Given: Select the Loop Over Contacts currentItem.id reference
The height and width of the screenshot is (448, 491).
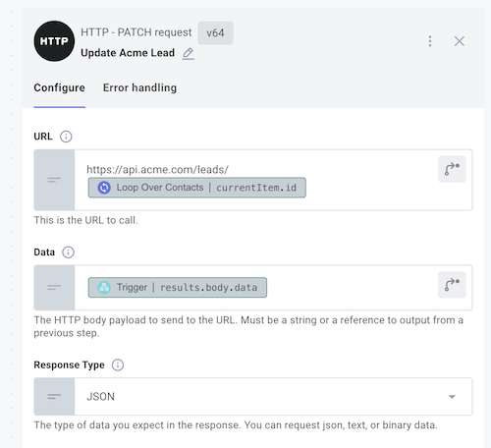Looking at the screenshot, I should pos(197,188).
